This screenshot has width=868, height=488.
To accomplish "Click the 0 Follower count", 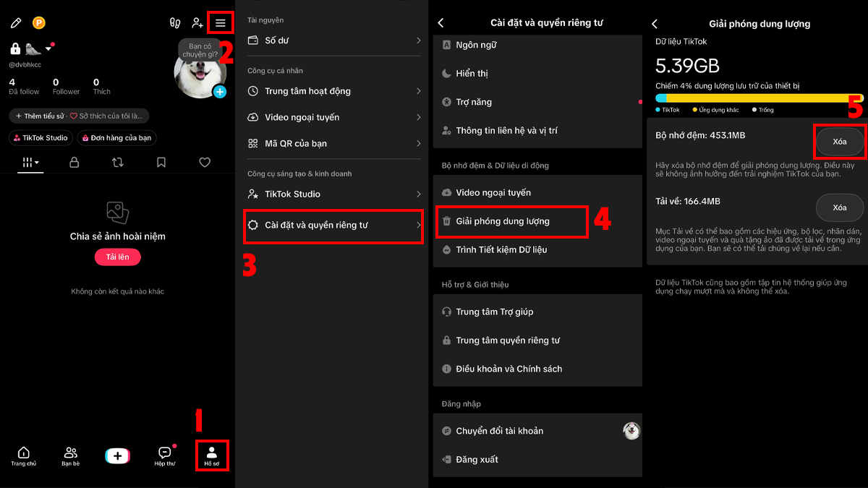I will tap(66, 87).
